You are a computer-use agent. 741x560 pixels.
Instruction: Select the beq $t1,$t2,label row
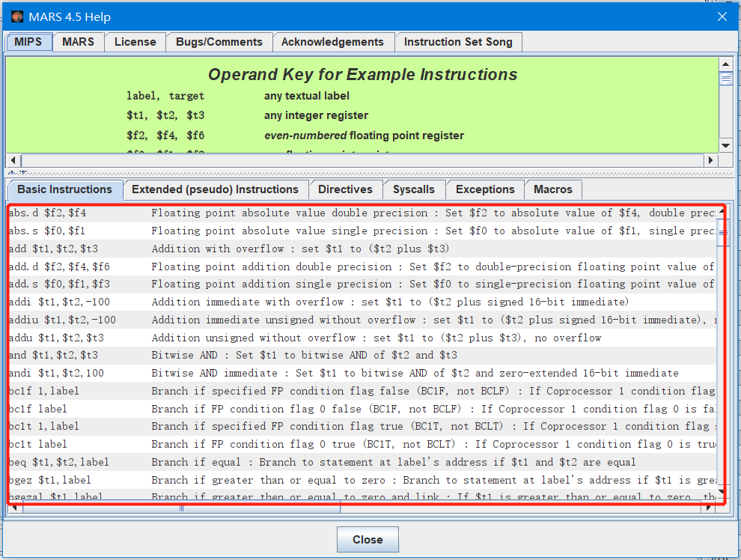pyautogui.click(x=362, y=462)
